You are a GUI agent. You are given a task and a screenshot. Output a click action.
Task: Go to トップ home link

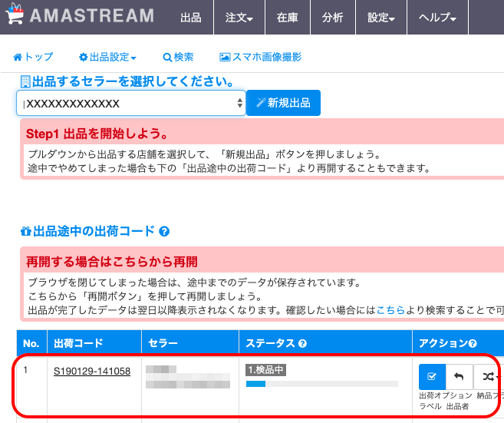[33, 57]
